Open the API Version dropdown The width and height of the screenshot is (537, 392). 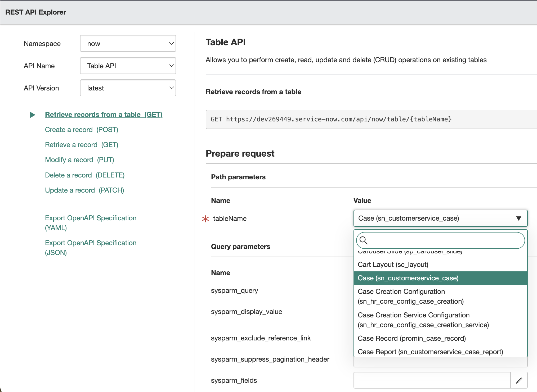(128, 88)
